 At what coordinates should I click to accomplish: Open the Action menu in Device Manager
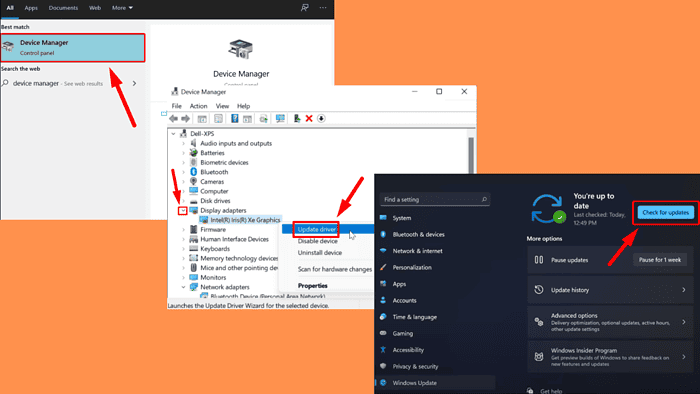pos(198,106)
